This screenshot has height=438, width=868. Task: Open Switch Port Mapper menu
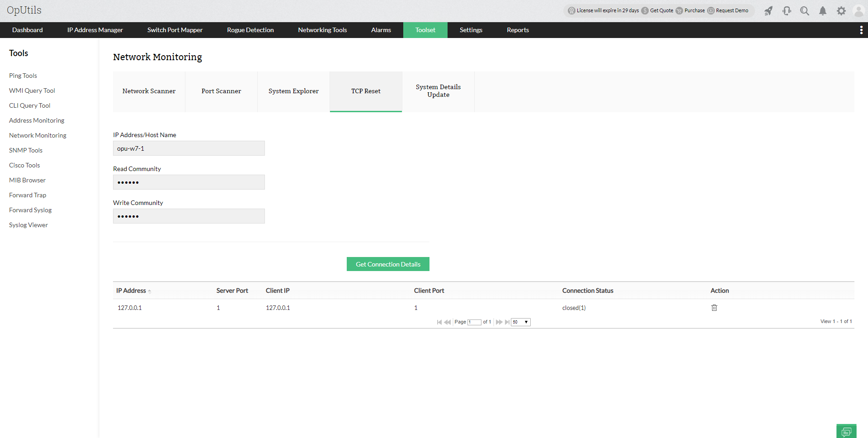pos(175,30)
